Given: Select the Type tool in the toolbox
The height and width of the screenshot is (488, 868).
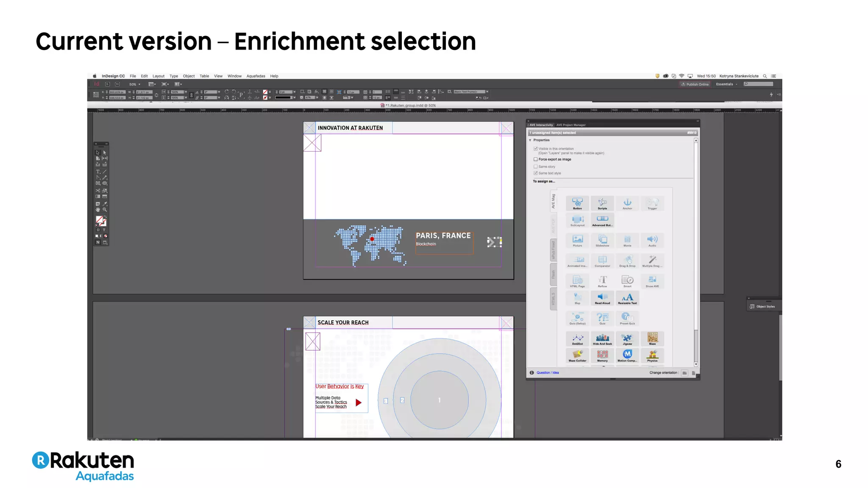Looking at the screenshot, I should click(x=97, y=172).
